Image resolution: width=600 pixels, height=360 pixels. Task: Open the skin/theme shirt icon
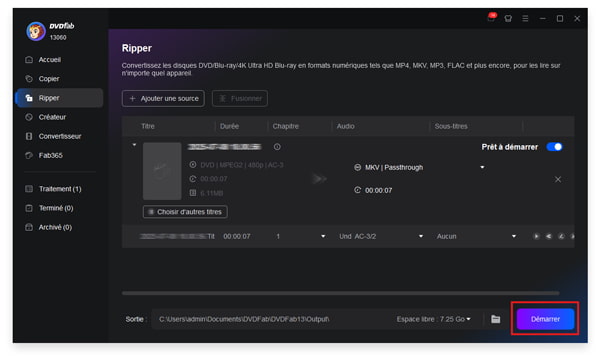click(x=508, y=18)
